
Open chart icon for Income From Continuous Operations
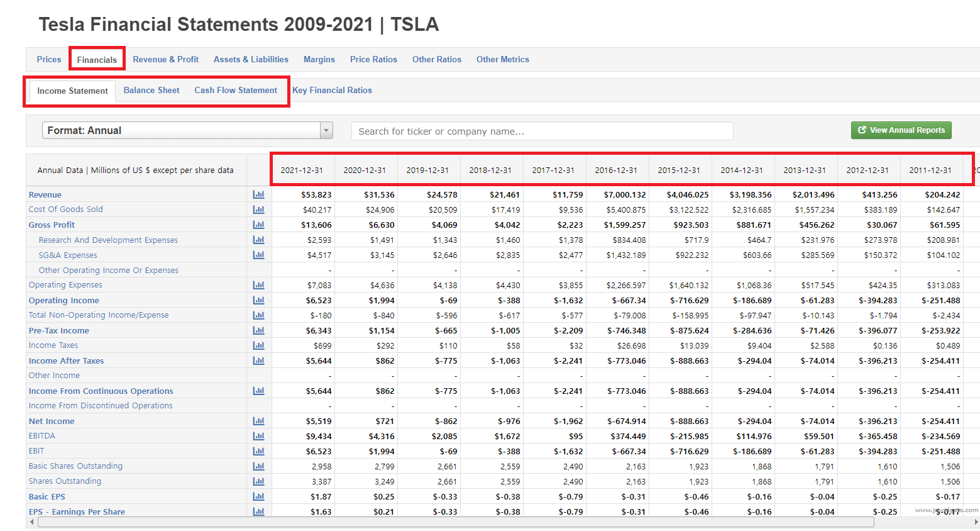pos(258,391)
